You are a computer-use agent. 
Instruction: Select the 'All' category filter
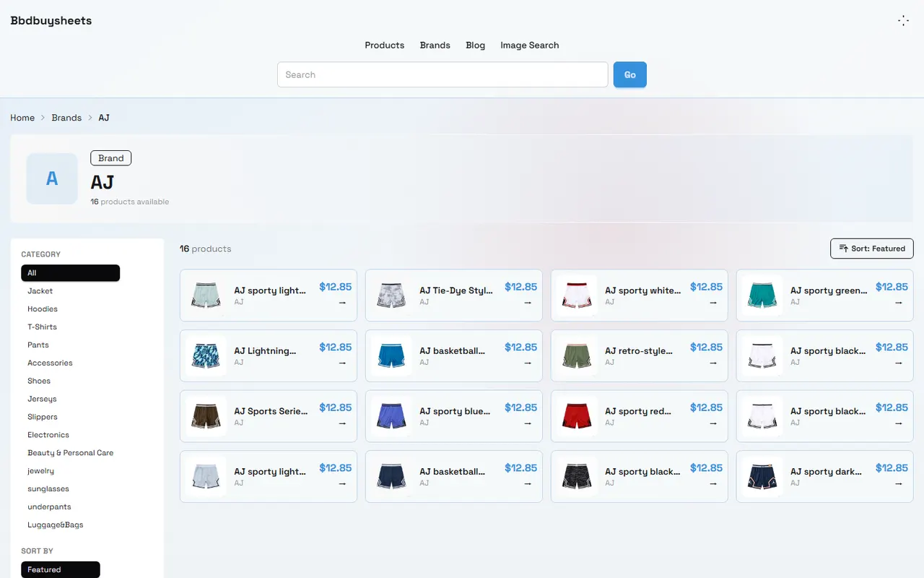(70, 273)
